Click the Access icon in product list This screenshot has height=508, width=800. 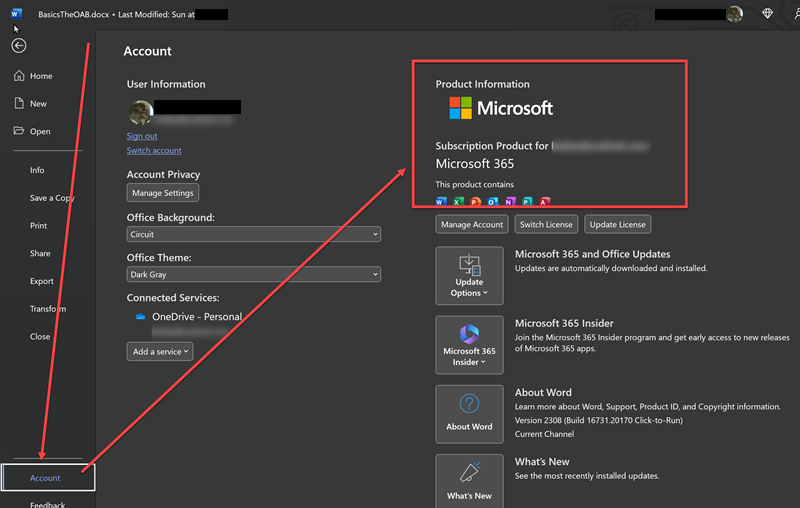545,201
